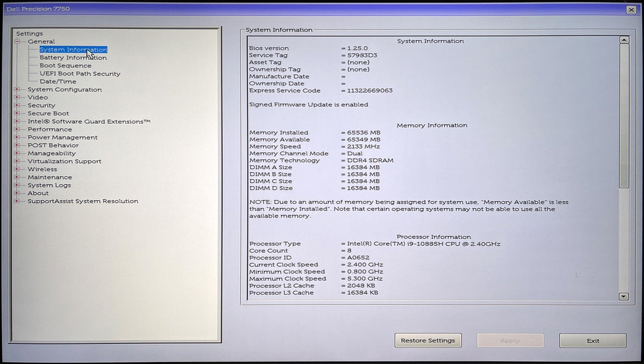Click Memory Available value 65349 MB
The height and width of the screenshot is (364, 644).
coord(364,140)
